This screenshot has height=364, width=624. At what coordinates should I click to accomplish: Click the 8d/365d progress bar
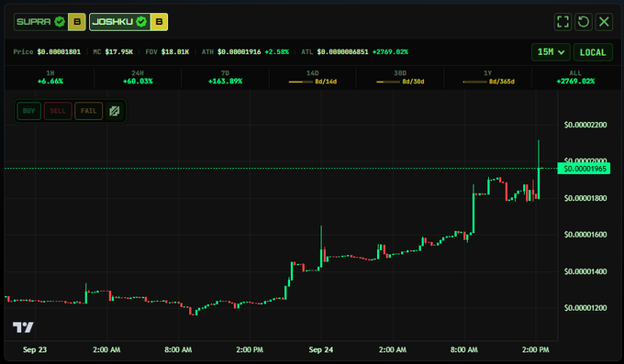pyautogui.click(x=474, y=82)
